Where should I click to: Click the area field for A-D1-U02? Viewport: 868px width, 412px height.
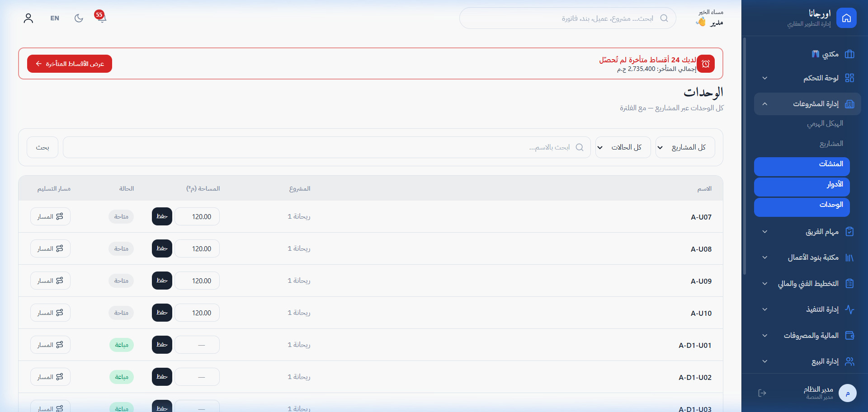197,377
